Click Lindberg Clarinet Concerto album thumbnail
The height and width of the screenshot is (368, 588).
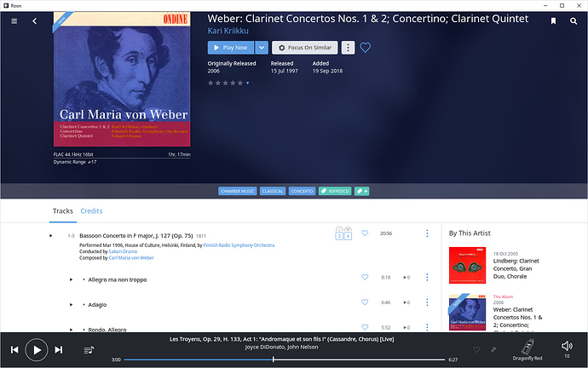[467, 265]
